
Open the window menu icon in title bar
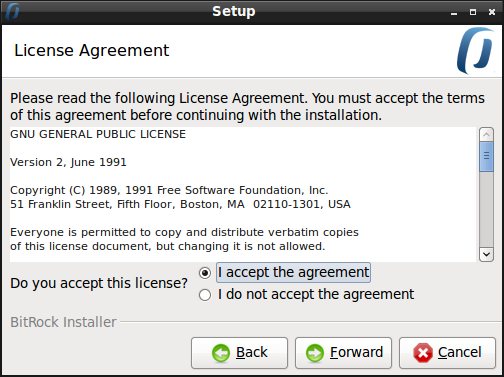coord(13,11)
